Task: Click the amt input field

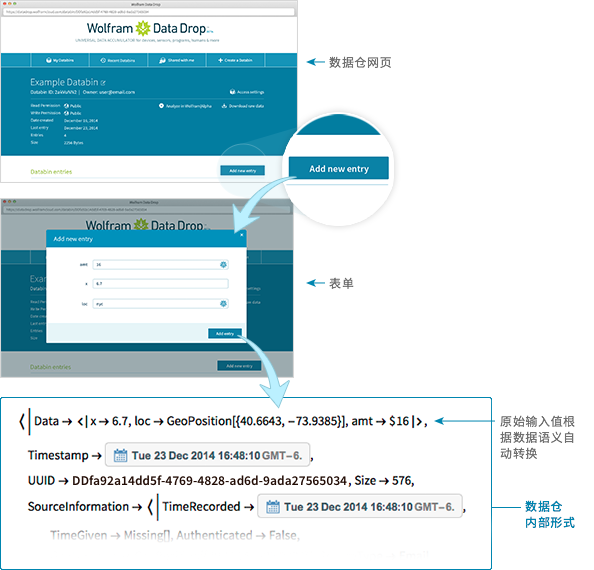Action: coord(161,265)
